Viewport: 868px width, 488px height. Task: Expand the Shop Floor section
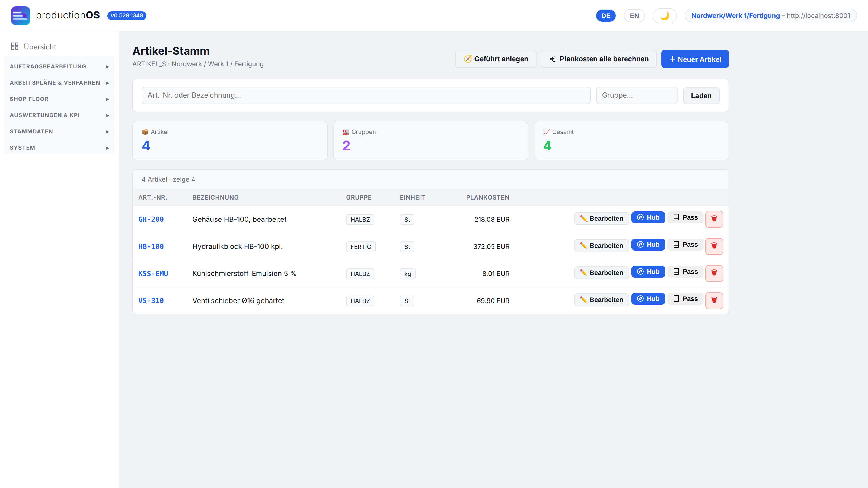pos(59,99)
